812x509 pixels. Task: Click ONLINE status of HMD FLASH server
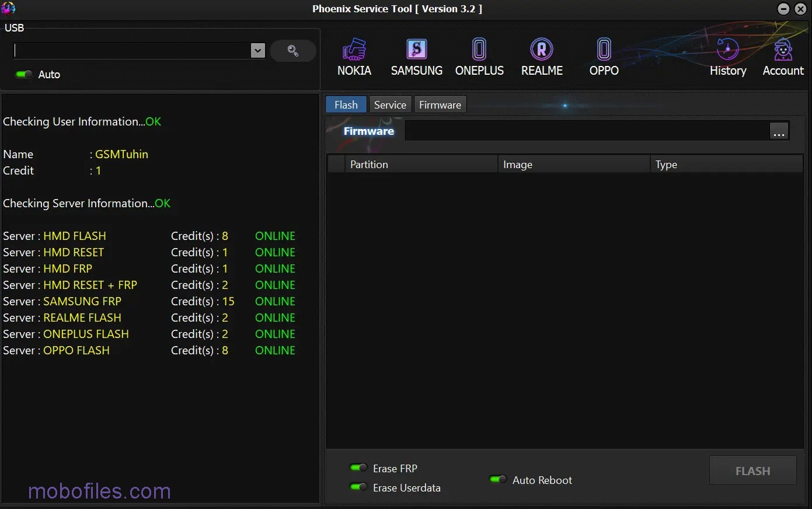coord(275,236)
